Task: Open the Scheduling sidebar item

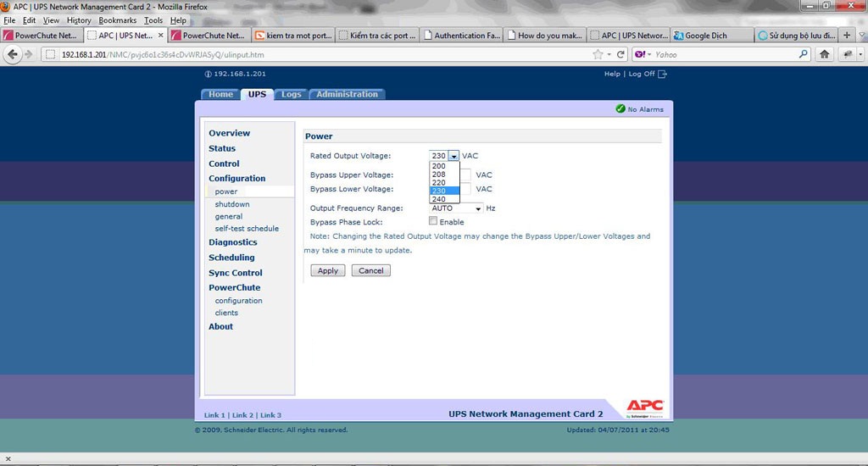Action: coord(231,258)
